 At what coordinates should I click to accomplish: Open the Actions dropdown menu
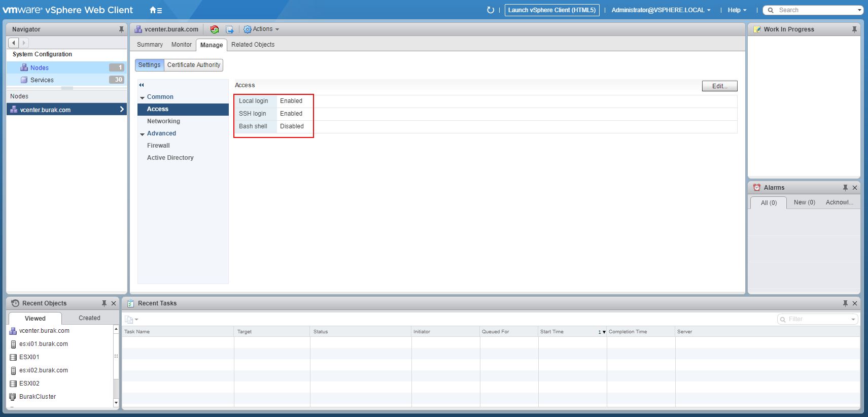261,29
